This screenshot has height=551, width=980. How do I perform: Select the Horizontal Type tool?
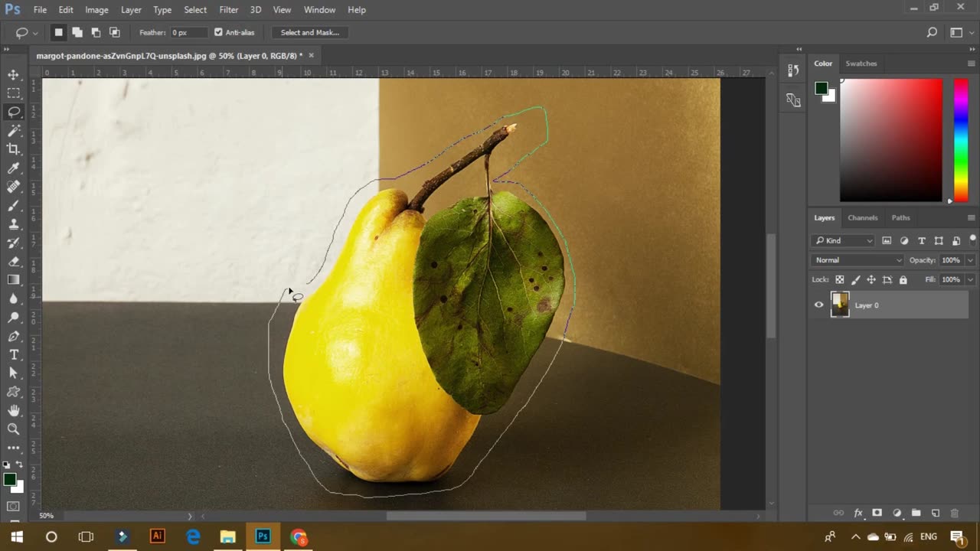pyautogui.click(x=14, y=354)
